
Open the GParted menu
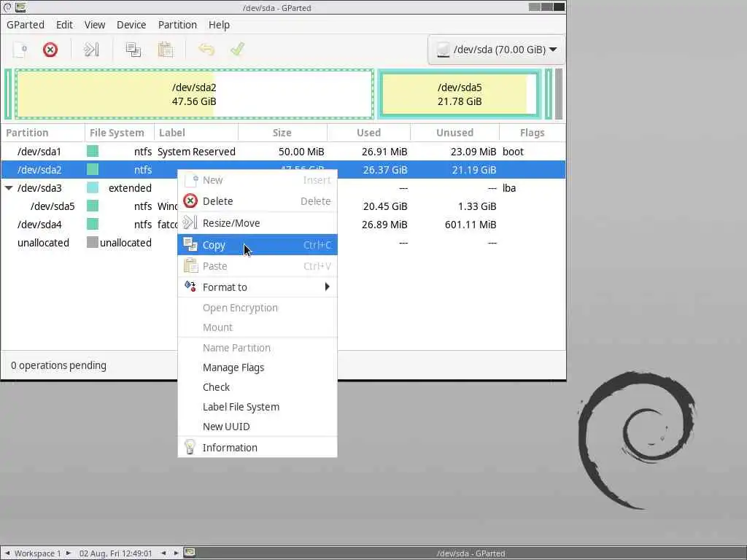(26, 25)
